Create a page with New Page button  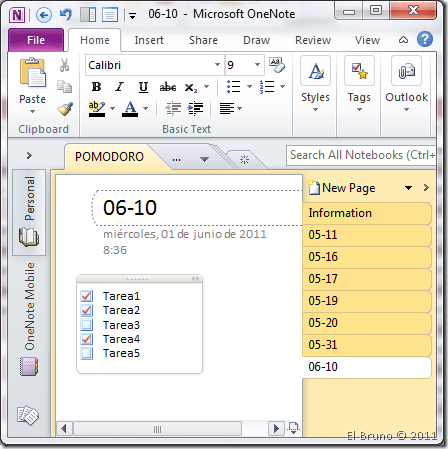coord(343,188)
